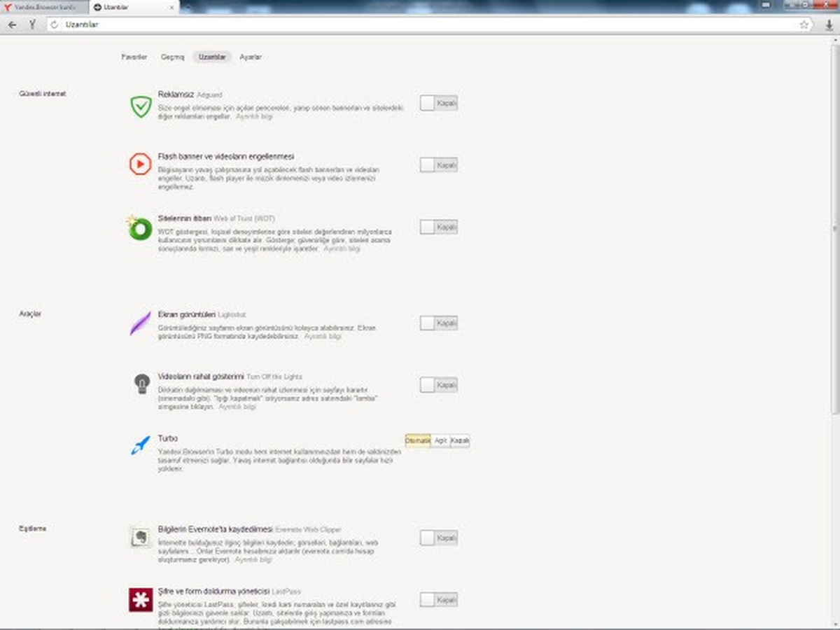Viewport: 840px width, 630px height.
Task: Click the Adguard green shield icon
Action: tap(141, 106)
